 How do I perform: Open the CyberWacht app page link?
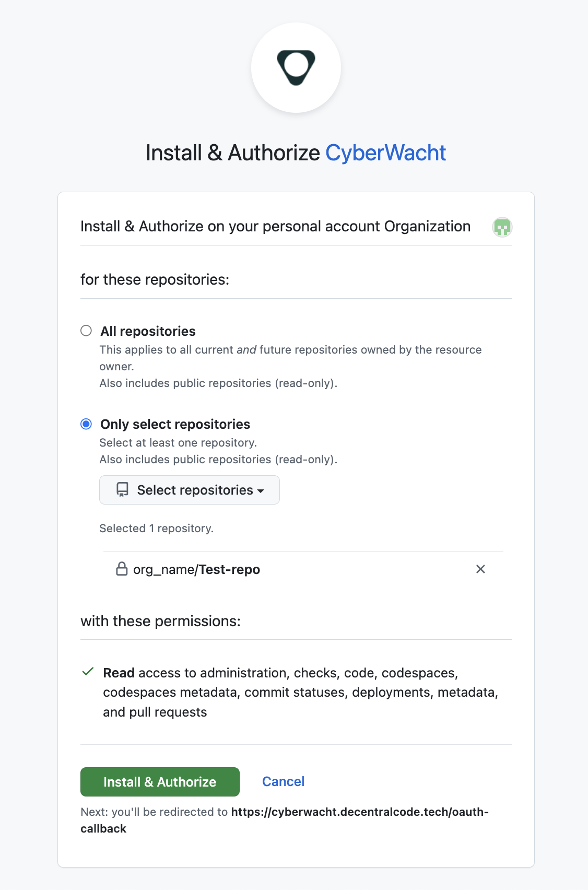385,153
